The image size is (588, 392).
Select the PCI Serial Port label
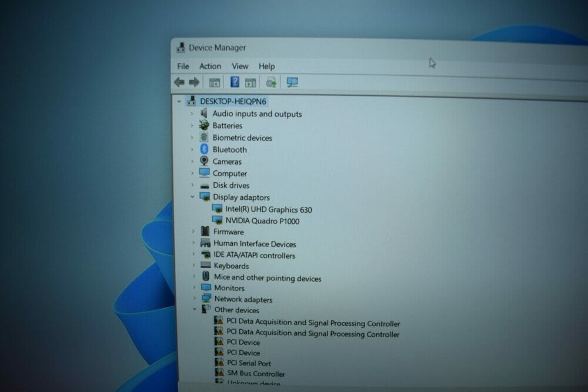[x=249, y=363]
